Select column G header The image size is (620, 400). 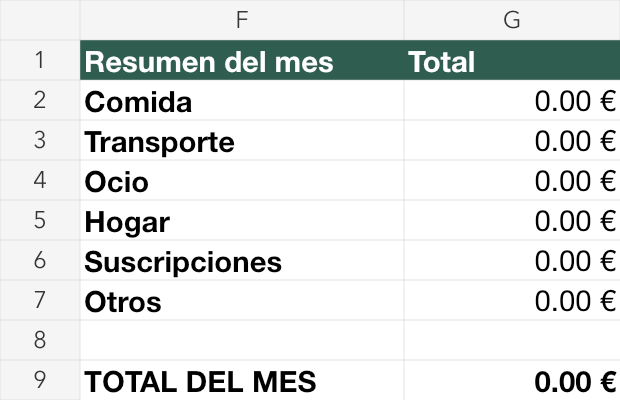click(x=512, y=20)
